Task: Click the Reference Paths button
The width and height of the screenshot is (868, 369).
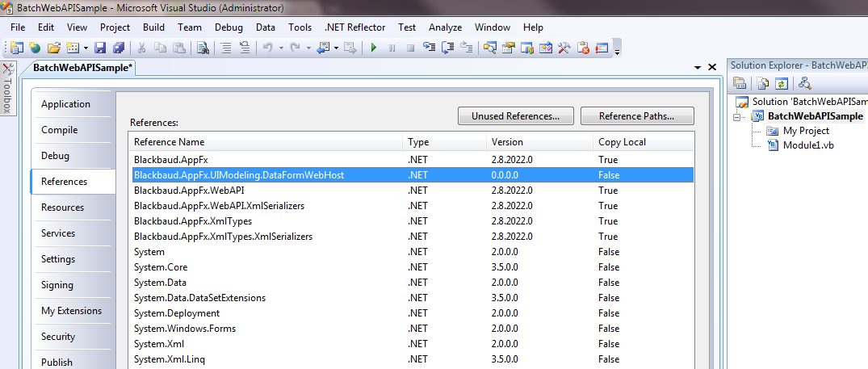Action: point(636,116)
